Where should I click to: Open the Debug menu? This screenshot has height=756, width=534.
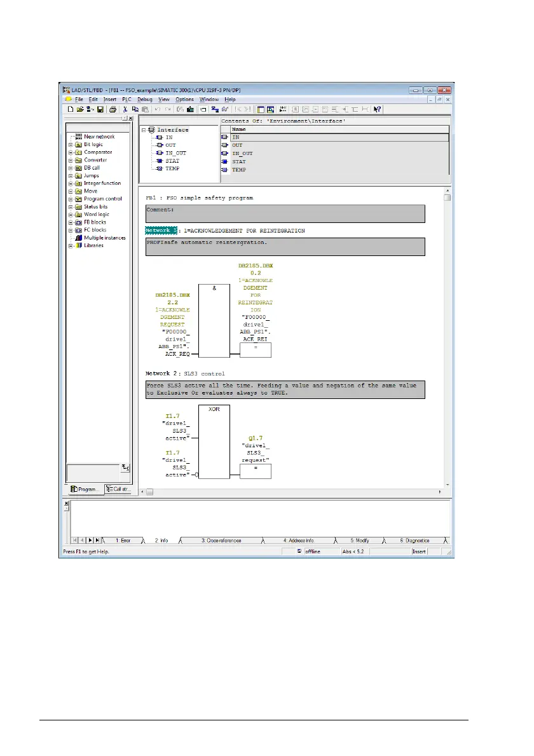145,100
